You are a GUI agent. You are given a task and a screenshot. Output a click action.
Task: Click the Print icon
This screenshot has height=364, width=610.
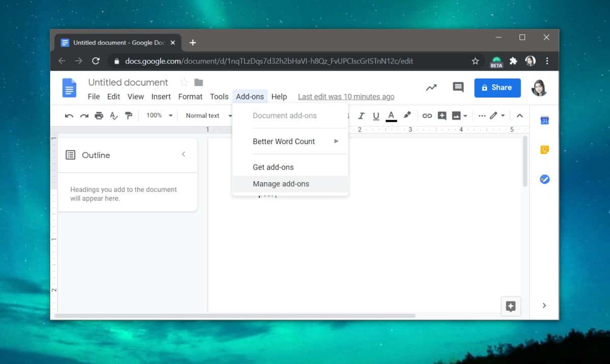click(99, 116)
